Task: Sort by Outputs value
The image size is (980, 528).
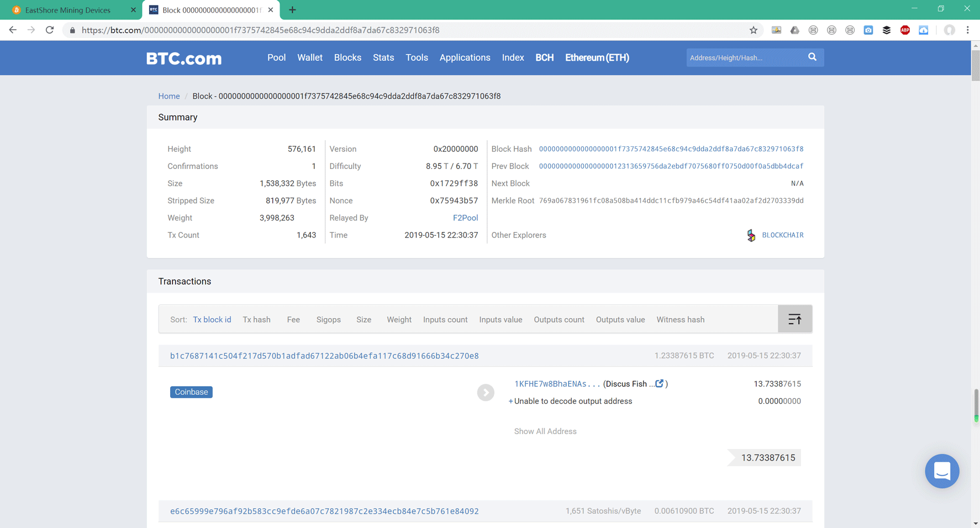Action: pos(620,320)
